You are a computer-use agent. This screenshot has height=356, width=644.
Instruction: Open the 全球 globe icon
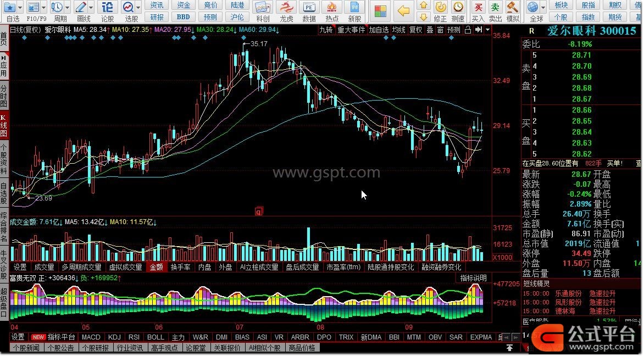click(x=533, y=7)
